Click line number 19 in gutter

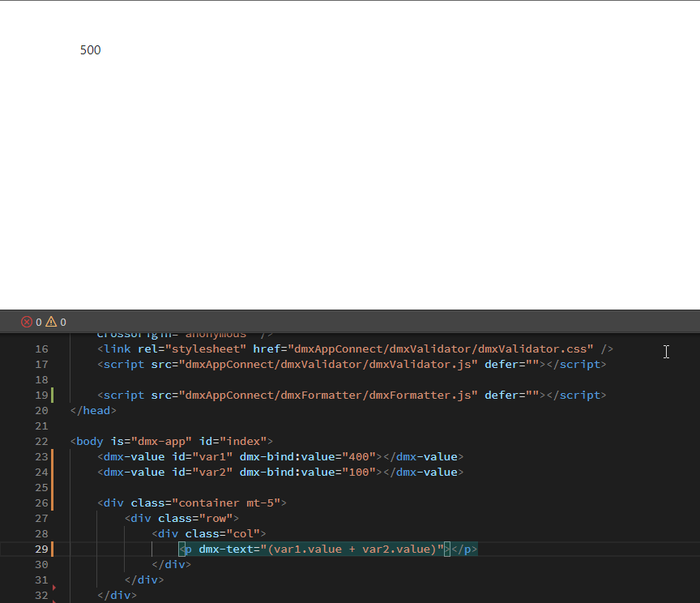coord(42,395)
